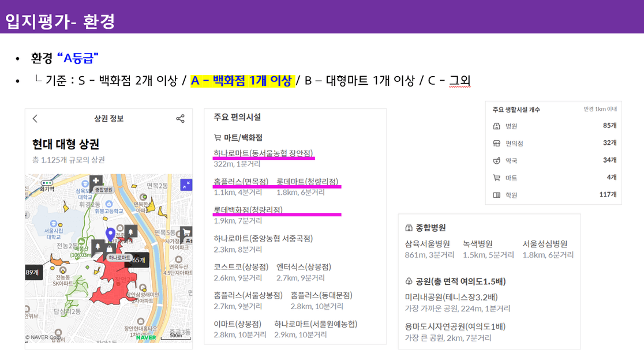Click 엔터식스(상봉점) text

(304, 266)
